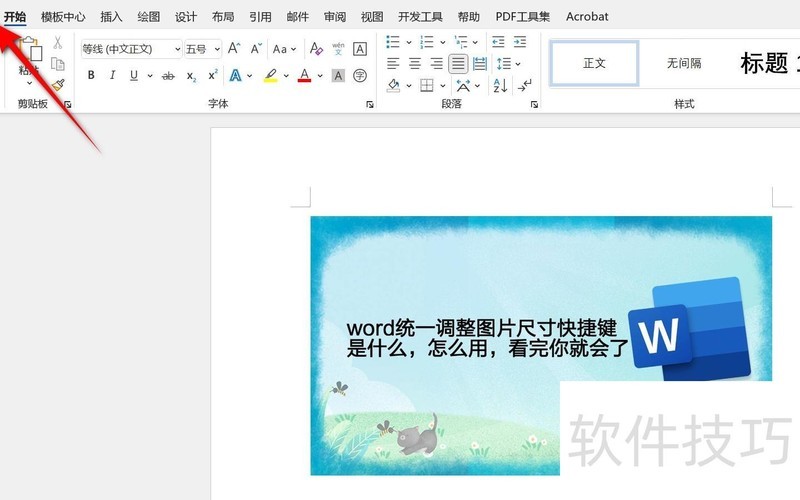Viewport: 800px width, 500px height.
Task: Apply red font color
Action: 304,76
